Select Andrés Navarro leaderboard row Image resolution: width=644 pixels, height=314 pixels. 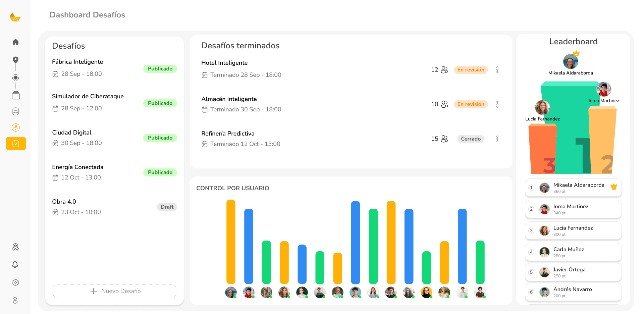click(573, 292)
